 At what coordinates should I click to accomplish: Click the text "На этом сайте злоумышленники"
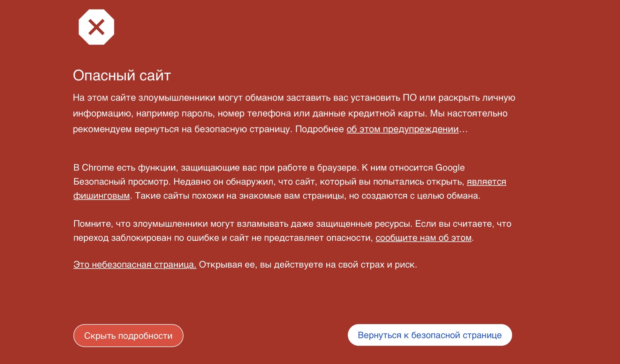144,98
